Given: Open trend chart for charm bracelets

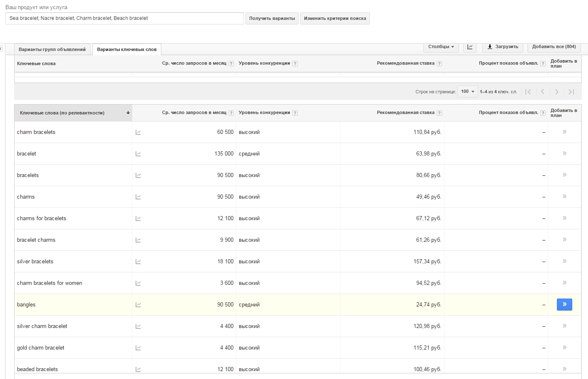Looking at the screenshot, I should click(x=138, y=132).
